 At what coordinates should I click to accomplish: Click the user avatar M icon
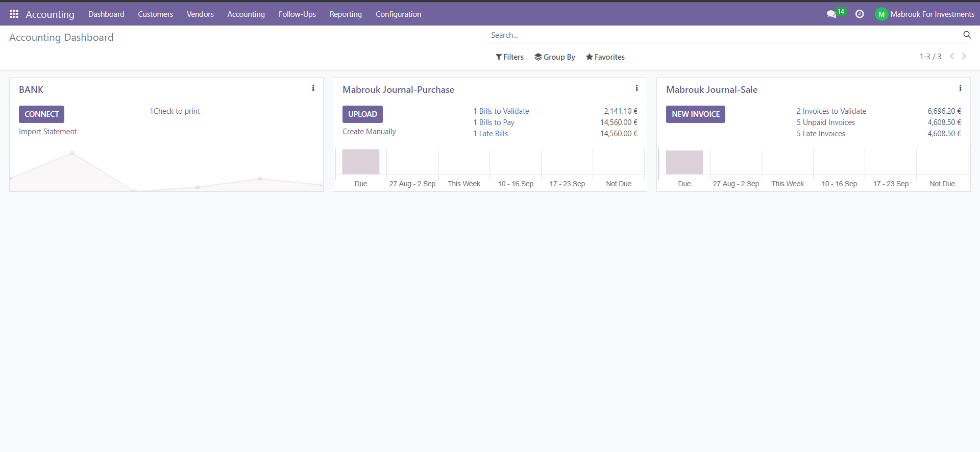881,14
